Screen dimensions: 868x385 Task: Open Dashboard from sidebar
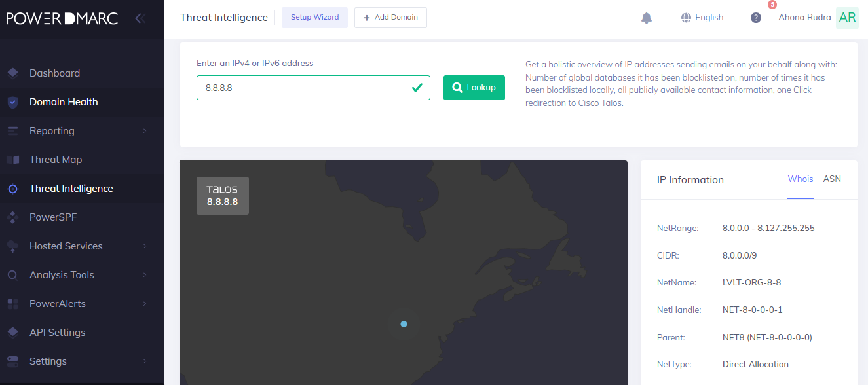pos(54,73)
